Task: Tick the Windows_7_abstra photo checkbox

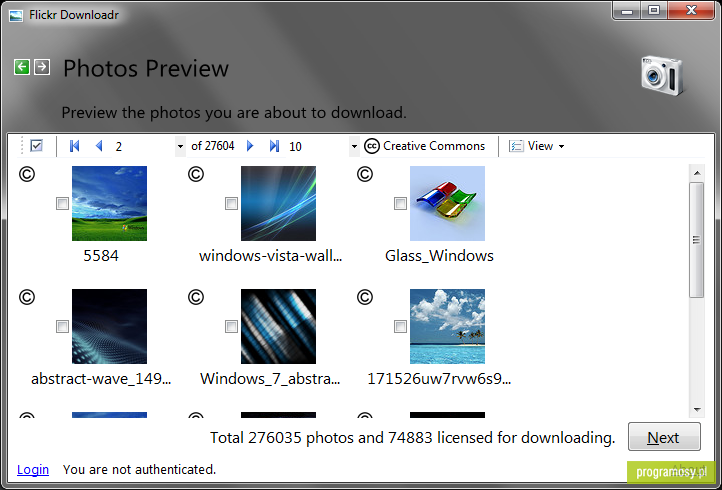Action: click(231, 327)
